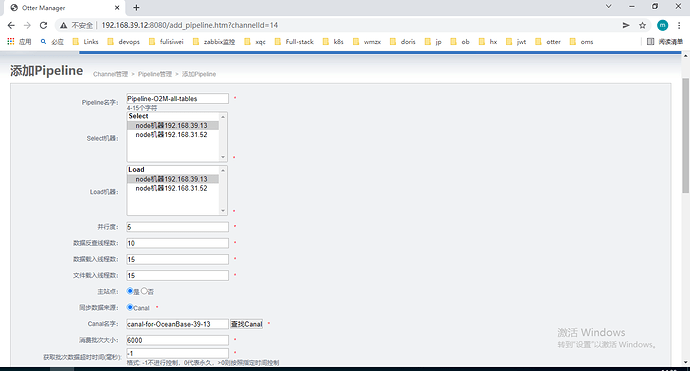Go back to the previous page
Image resolution: width=690 pixels, height=371 pixels.
point(11,26)
